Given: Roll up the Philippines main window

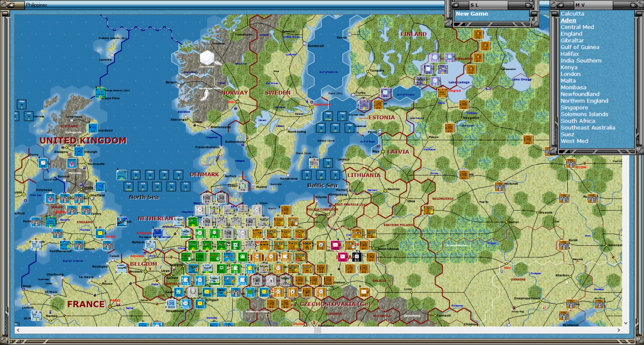Looking at the screenshot, I should [x=10, y=5].
